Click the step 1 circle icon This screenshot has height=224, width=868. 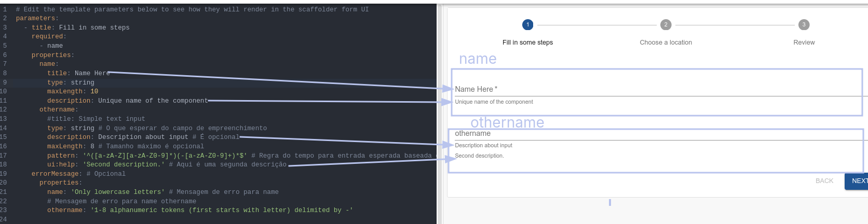click(527, 24)
